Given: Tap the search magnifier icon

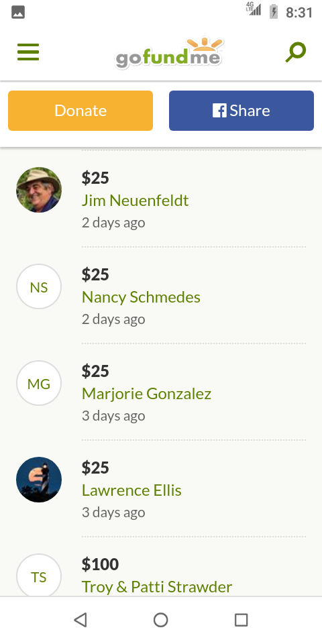Looking at the screenshot, I should (x=296, y=52).
